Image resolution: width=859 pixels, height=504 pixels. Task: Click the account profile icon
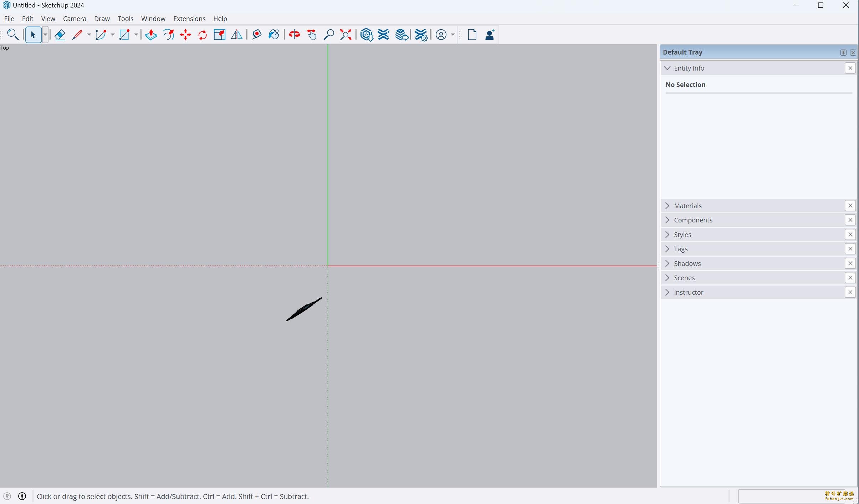[x=441, y=35]
